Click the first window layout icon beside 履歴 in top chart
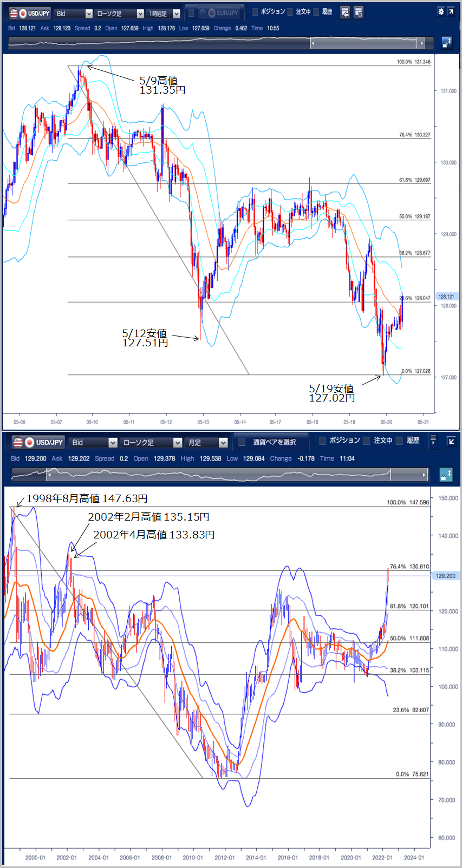The image size is (462, 868). pyautogui.click(x=345, y=12)
